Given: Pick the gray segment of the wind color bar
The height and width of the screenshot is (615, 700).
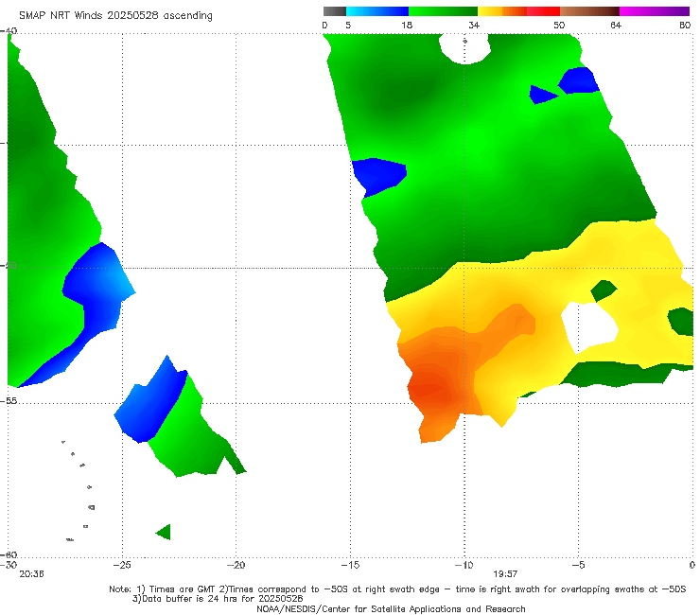Looking at the screenshot, I should 334,11.
